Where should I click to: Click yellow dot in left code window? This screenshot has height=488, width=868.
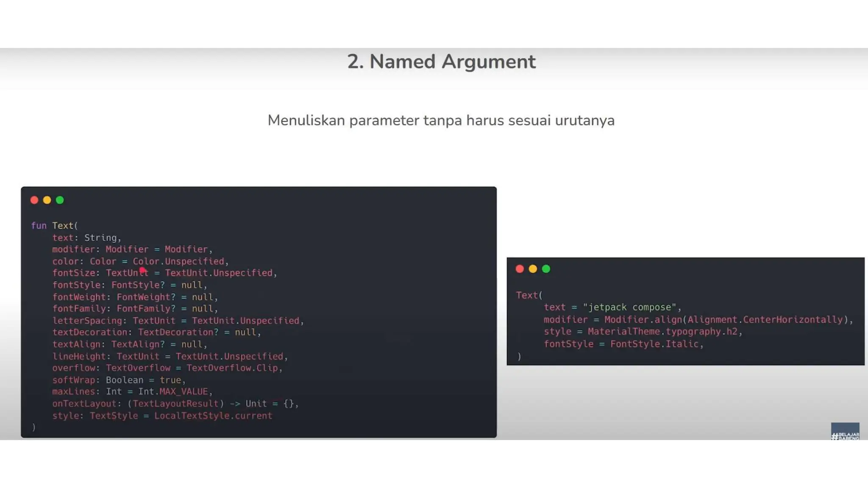pos(47,200)
